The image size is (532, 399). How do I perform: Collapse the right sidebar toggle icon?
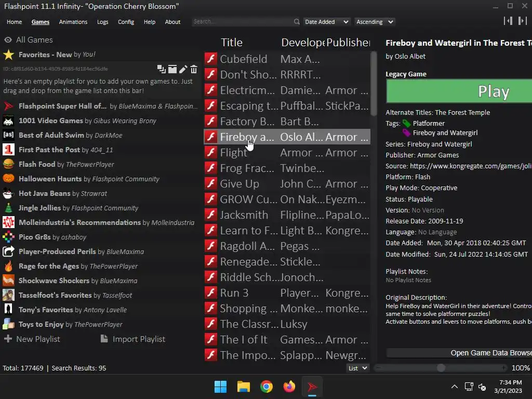pyautogui.click(x=522, y=21)
